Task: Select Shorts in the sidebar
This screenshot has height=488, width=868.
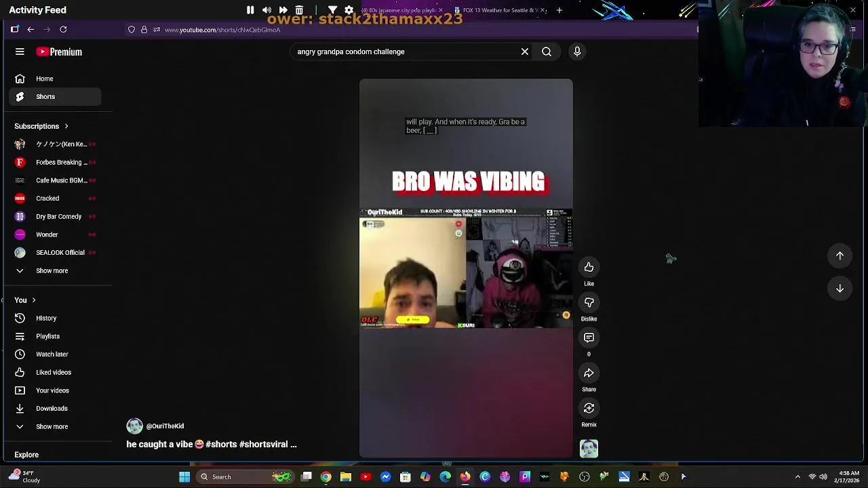Action: pyautogui.click(x=56, y=96)
